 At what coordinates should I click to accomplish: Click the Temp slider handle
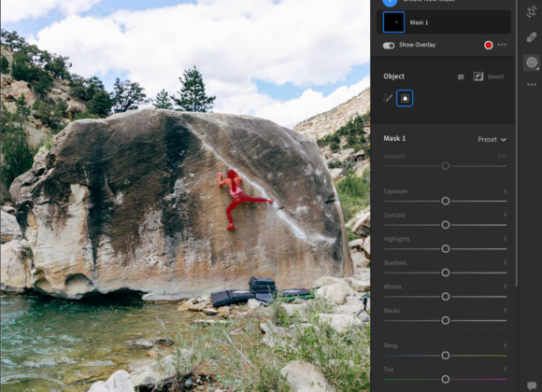click(446, 356)
